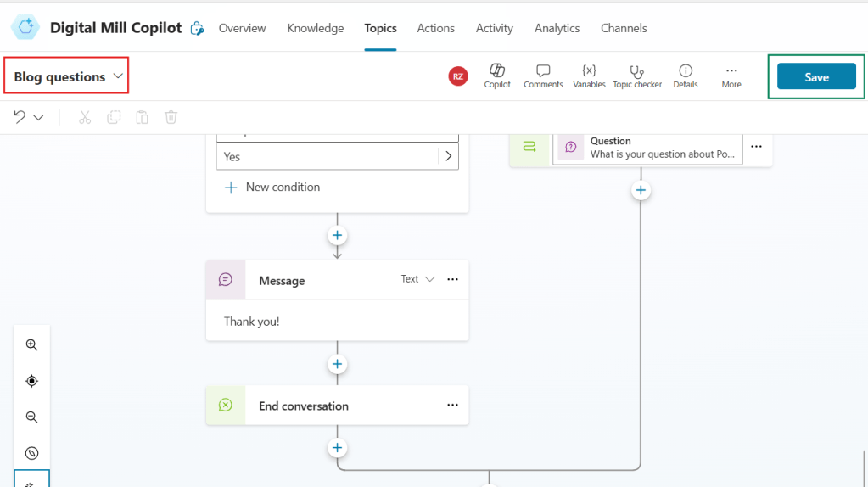Open Question node three-dot menu
The image size is (868, 487).
[x=756, y=147]
